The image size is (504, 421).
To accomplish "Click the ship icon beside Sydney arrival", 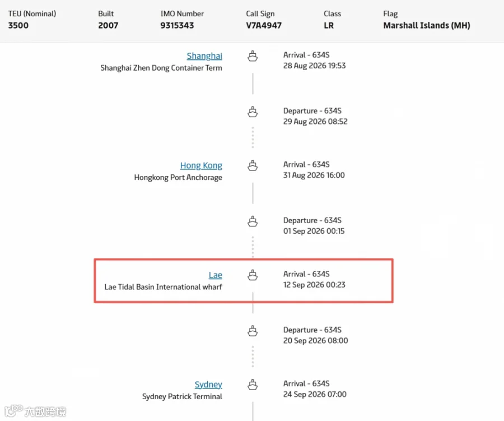I will tap(253, 385).
